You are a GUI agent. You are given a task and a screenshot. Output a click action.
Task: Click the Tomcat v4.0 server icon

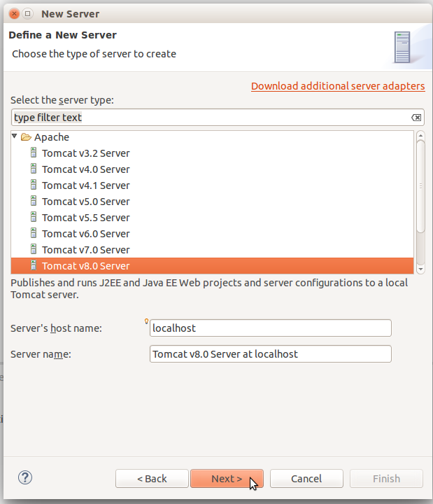point(34,169)
